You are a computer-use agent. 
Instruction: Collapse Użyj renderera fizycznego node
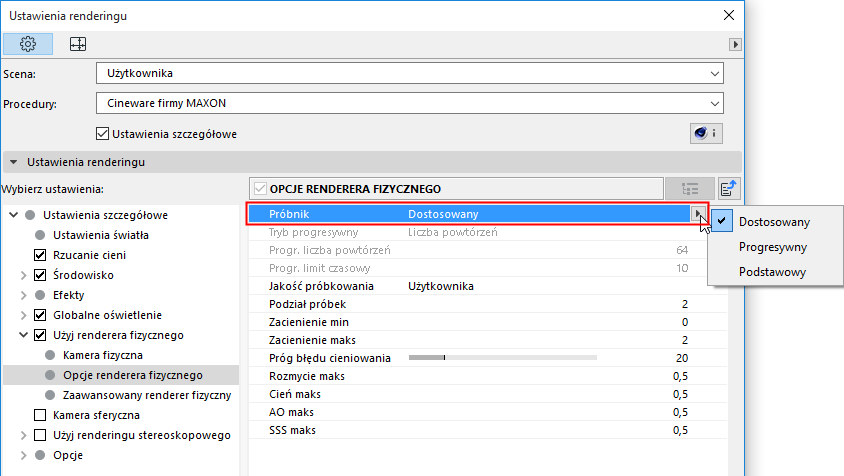[23, 335]
